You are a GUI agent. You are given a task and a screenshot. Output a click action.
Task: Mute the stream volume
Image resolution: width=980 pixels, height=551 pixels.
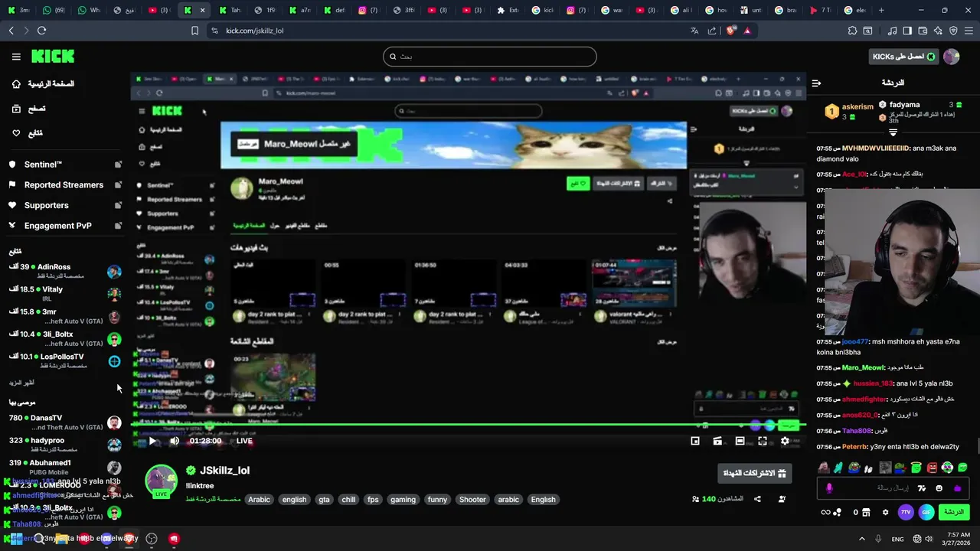[x=175, y=441]
